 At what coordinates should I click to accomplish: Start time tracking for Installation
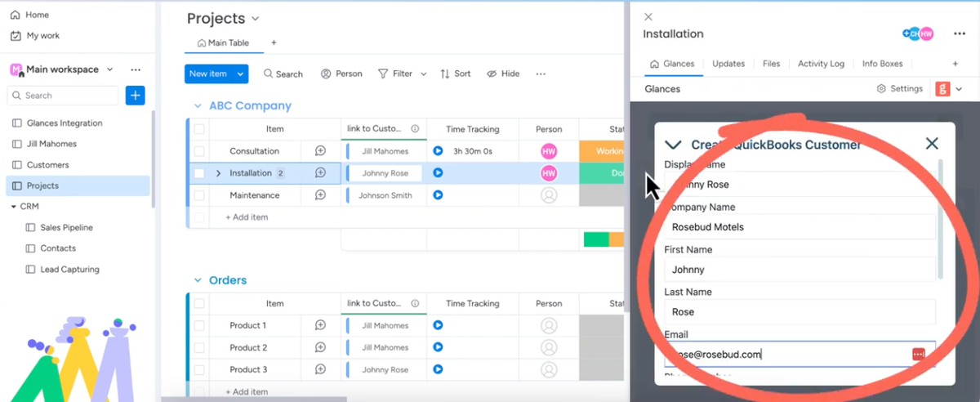point(438,173)
